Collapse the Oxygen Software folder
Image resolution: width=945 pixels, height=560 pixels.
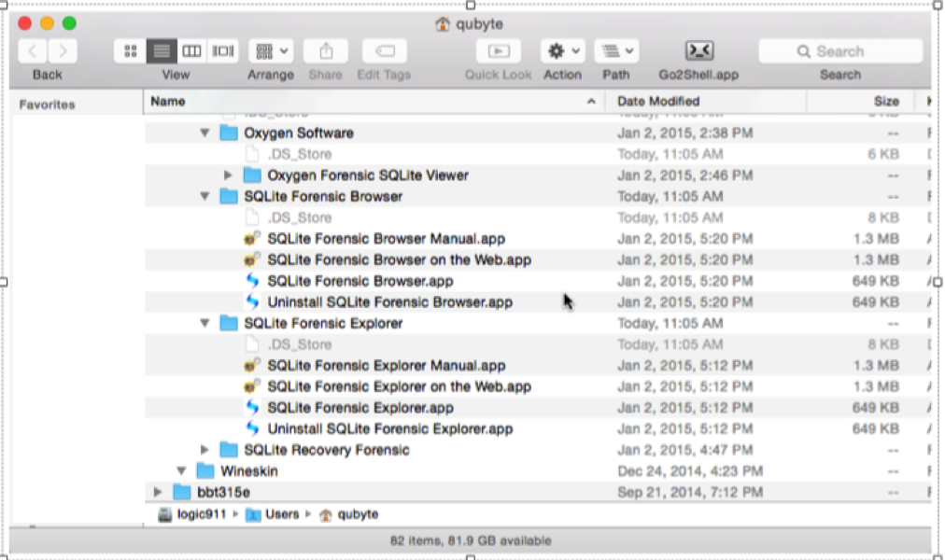(205, 133)
